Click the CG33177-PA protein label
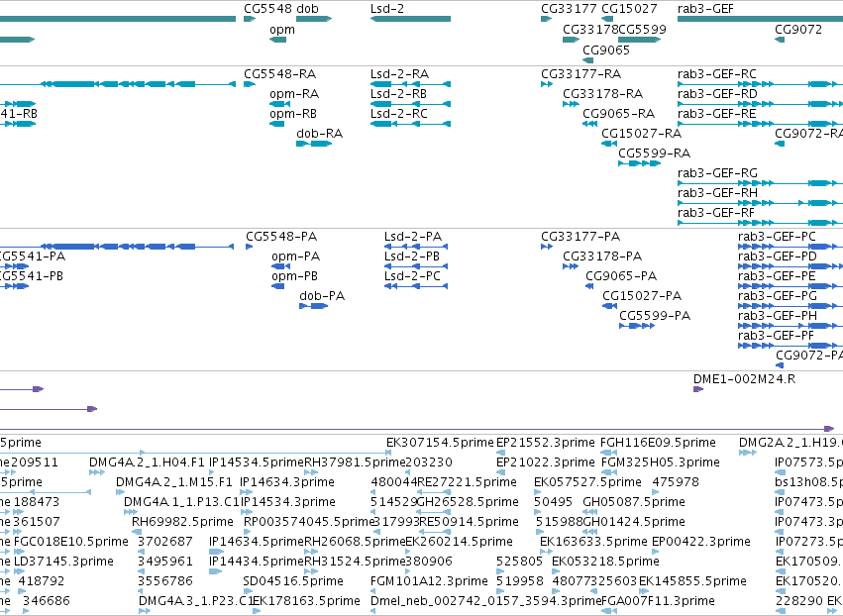The width and height of the screenshot is (843, 616). click(x=580, y=237)
